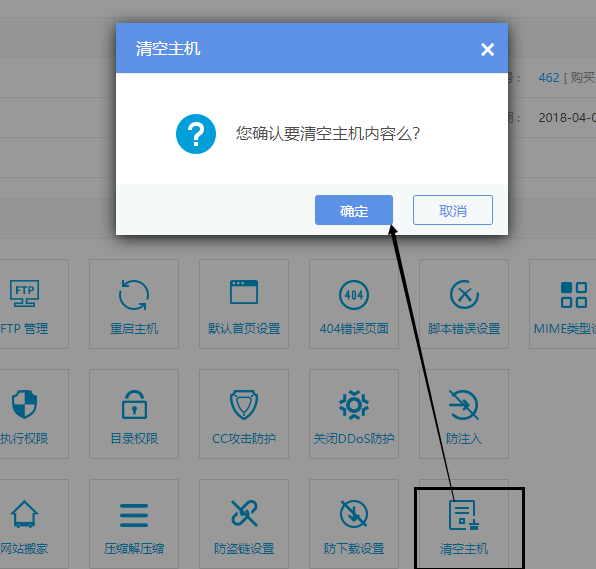Image resolution: width=596 pixels, height=569 pixels.
Task: Open 网站搬家 house icon
Action: (25, 514)
